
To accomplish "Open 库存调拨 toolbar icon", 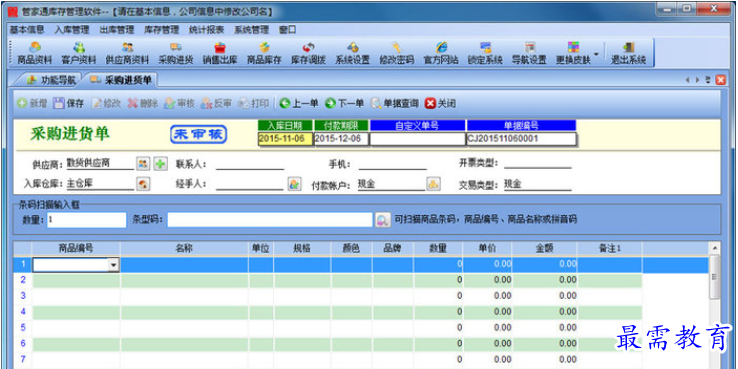I will [308, 53].
